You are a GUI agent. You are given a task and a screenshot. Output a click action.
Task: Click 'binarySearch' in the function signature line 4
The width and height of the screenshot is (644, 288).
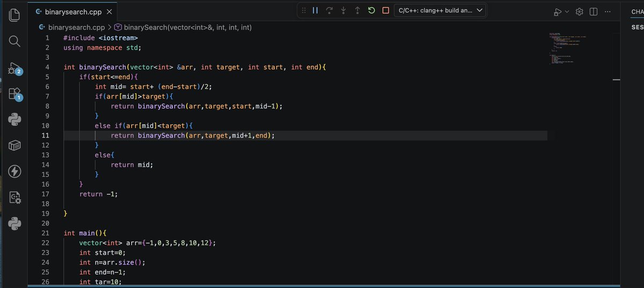tap(103, 67)
